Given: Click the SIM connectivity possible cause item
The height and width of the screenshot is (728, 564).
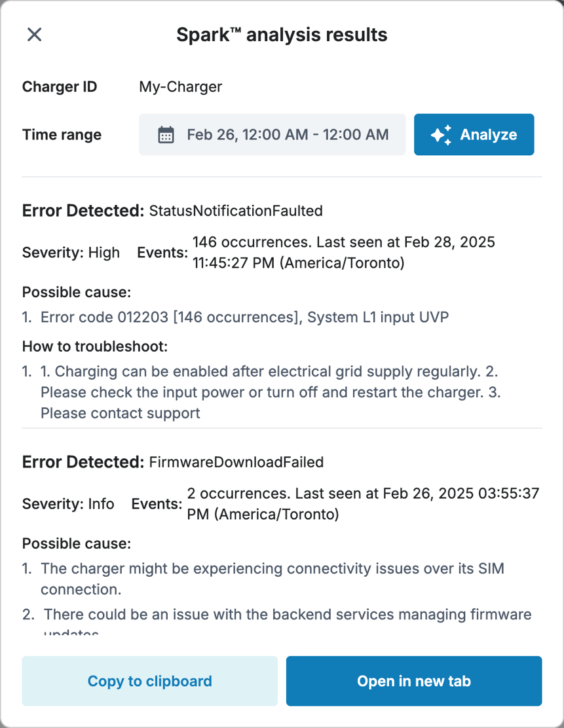Looking at the screenshot, I should tap(273, 579).
